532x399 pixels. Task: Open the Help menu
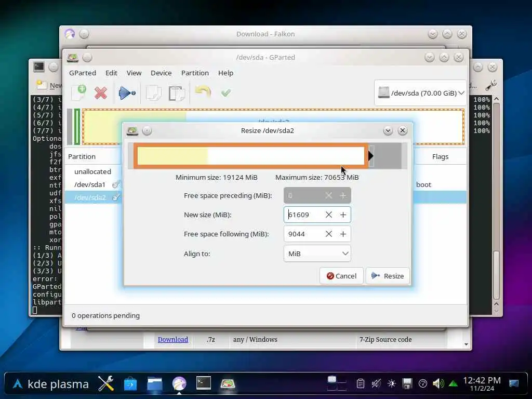pyautogui.click(x=225, y=73)
